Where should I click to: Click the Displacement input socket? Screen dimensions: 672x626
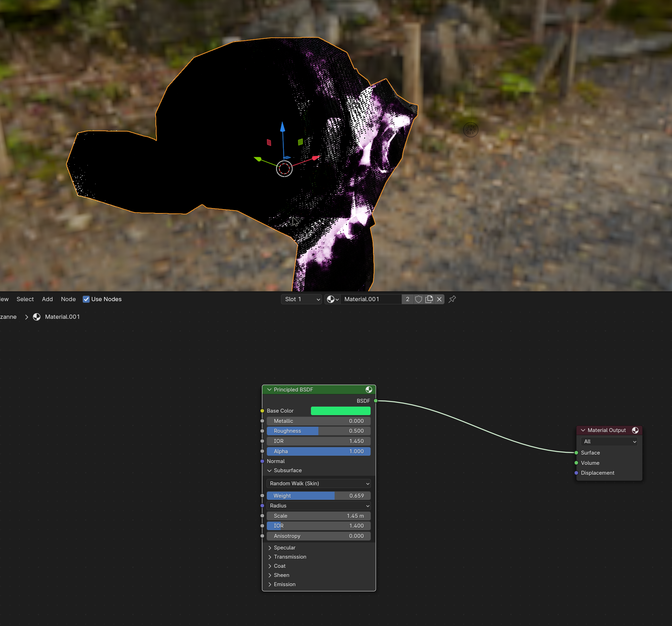click(x=576, y=473)
